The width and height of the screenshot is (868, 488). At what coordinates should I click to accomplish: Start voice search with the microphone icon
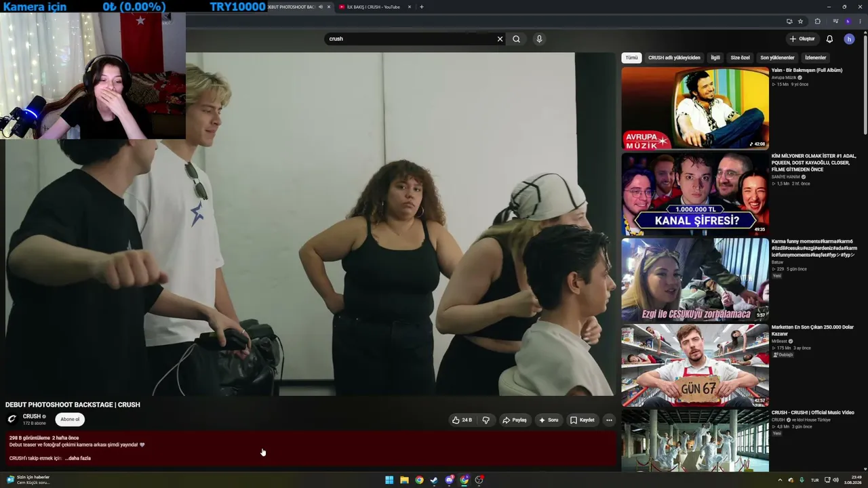[539, 39]
